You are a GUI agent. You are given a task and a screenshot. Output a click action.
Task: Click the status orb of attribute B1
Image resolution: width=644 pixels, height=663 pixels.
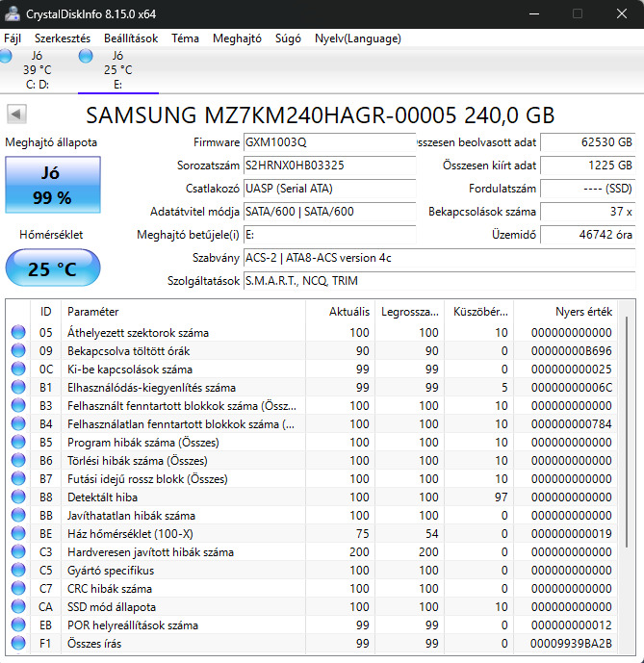pyautogui.click(x=18, y=387)
